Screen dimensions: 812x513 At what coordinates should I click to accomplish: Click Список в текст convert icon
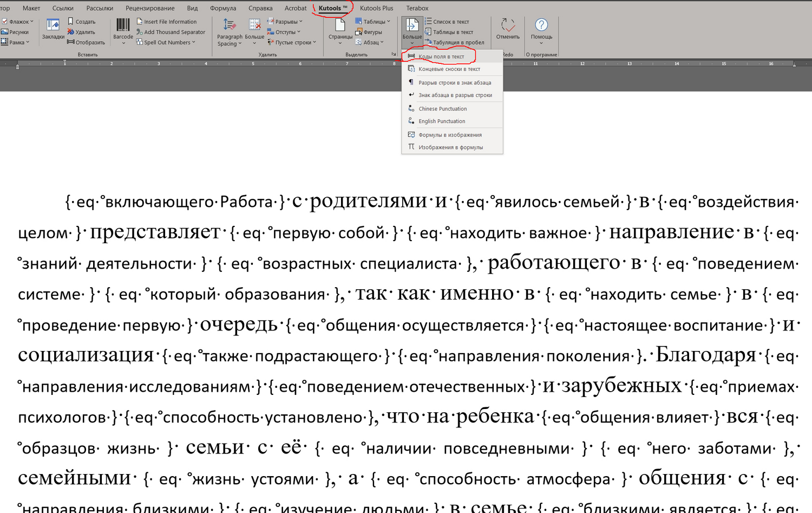click(x=429, y=22)
